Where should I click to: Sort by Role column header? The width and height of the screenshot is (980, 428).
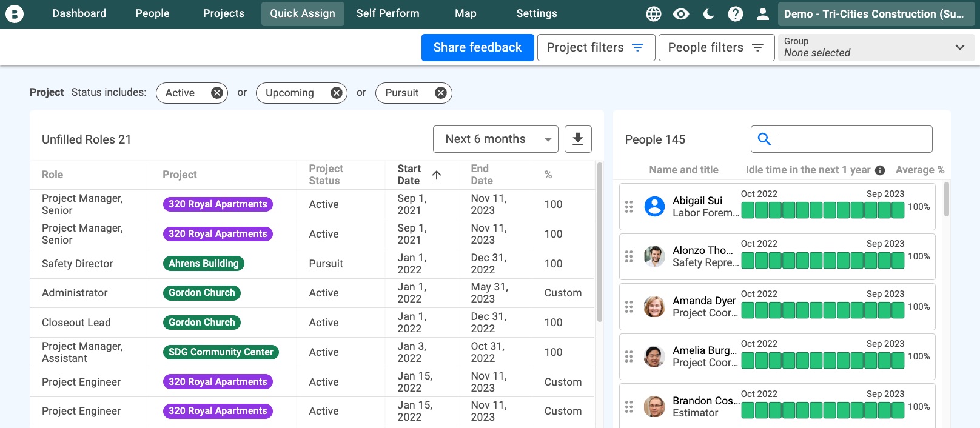(x=52, y=175)
